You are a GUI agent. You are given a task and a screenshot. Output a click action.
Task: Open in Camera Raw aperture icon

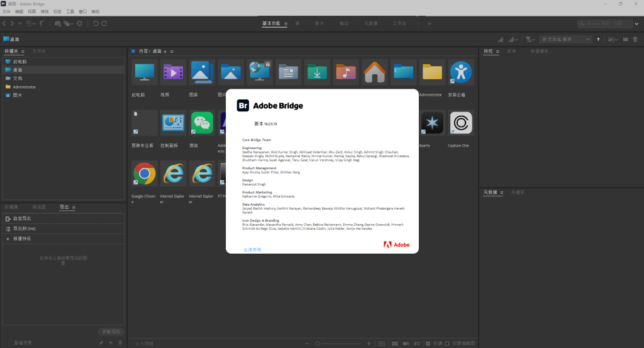80,23
